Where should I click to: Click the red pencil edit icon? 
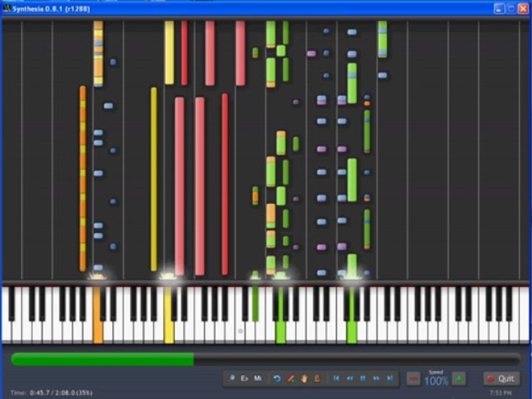(x=290, y=378)
